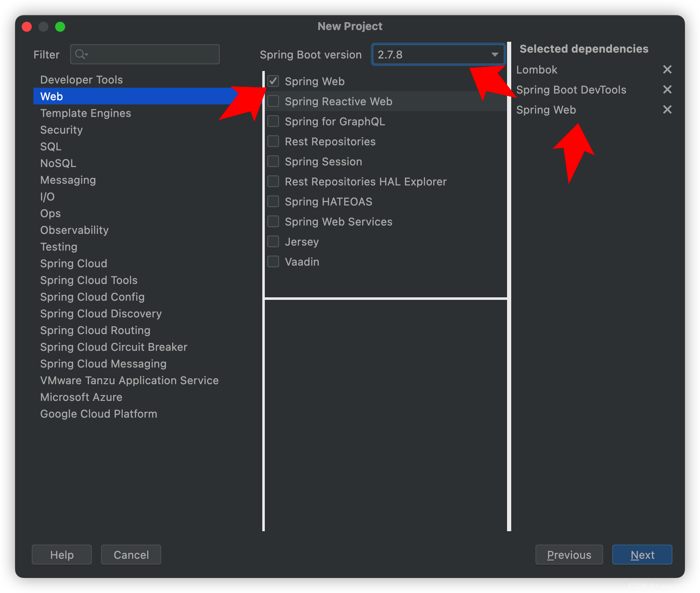Viewport: 700px width, 593px height.
Task: Click the Help button
Action: click(62, 555)
